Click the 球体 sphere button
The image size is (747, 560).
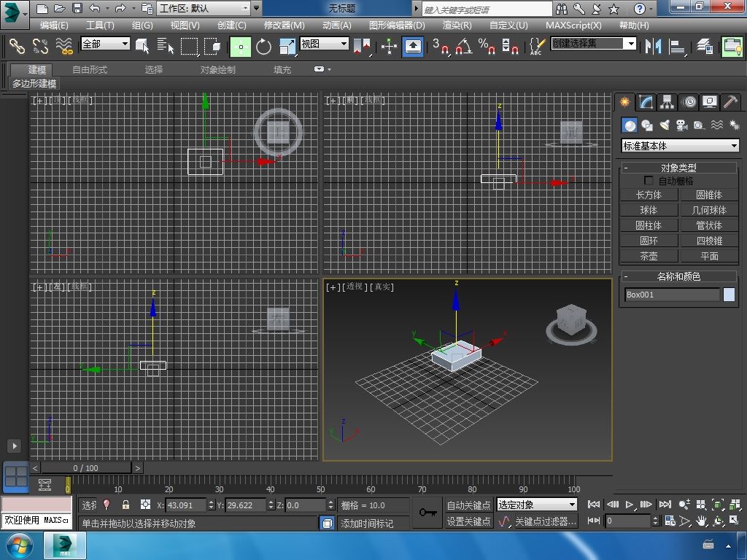click(x=649, y=210)
